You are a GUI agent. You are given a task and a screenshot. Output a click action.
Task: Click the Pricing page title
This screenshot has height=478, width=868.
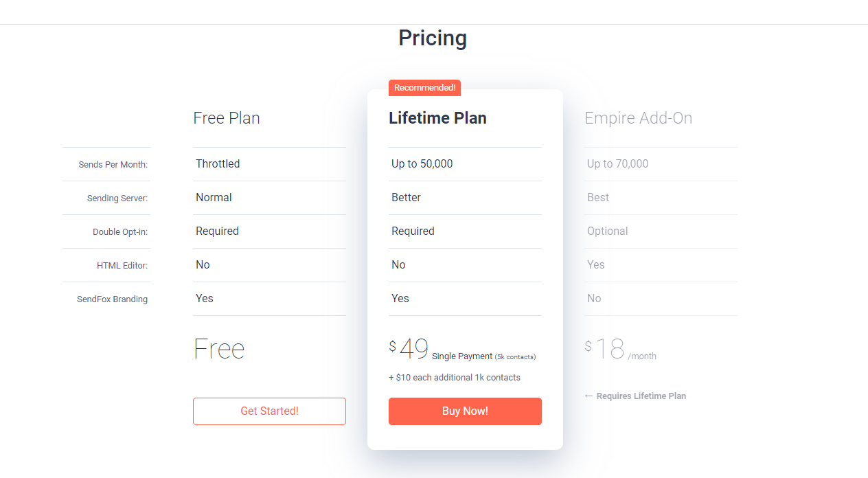[x=432, y=38]
